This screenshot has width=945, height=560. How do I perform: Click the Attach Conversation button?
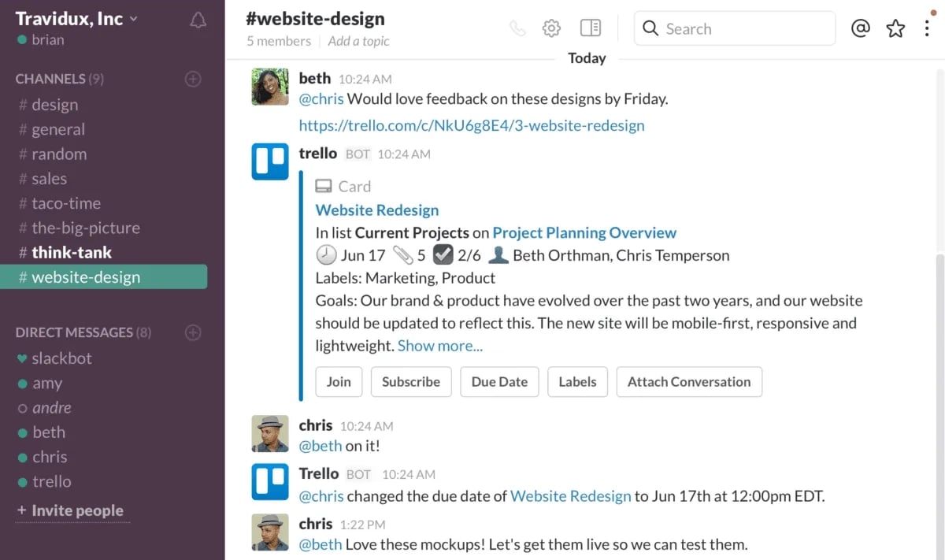click(688, 382)
